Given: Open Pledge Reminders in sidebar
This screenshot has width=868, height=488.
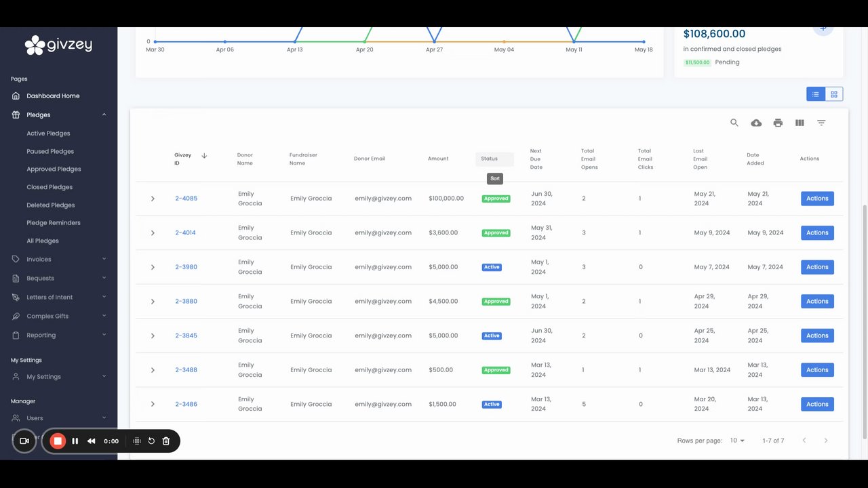Looking at the screenshot, I should [x=54, y=222].
